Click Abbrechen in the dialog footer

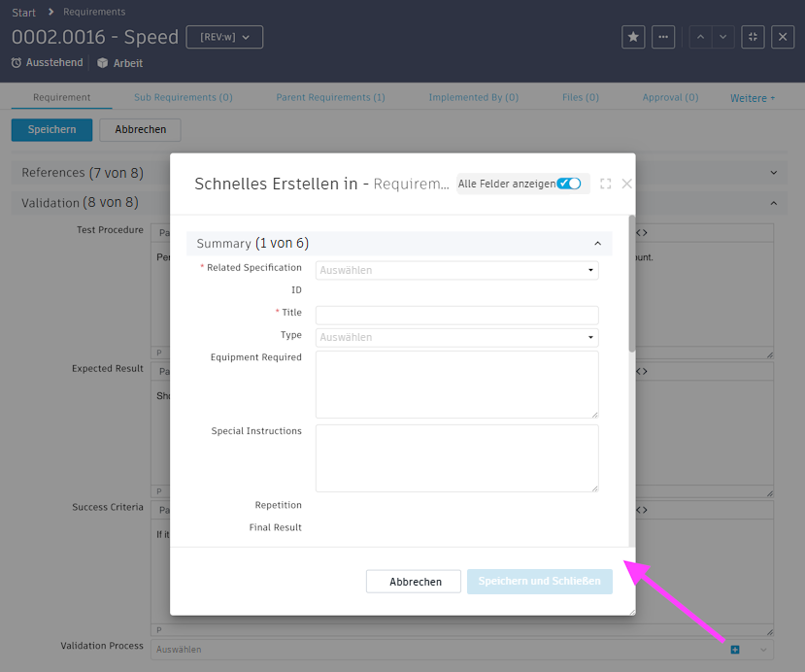pyautogui.click(x=414, y=582)
